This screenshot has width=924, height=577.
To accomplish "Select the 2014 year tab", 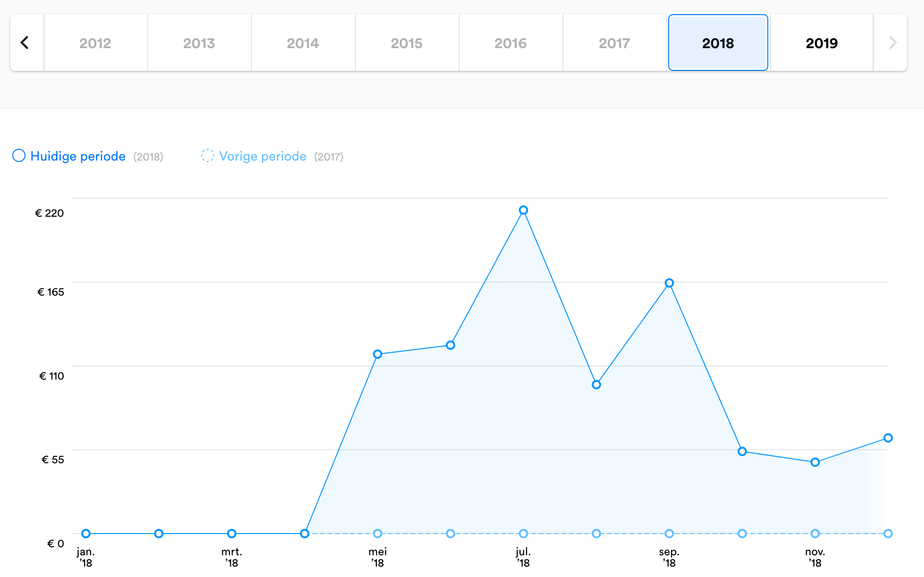I will [x=303, y=43].
